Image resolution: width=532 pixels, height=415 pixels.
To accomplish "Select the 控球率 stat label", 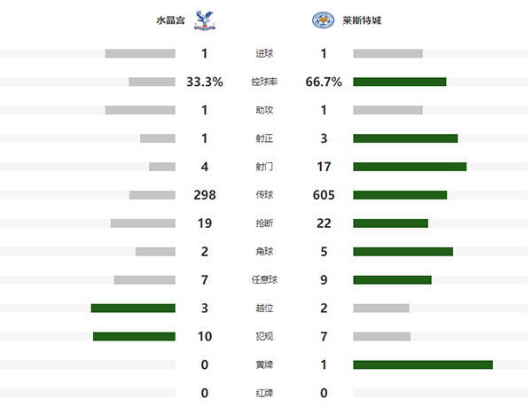I will [x=264, y=82].
